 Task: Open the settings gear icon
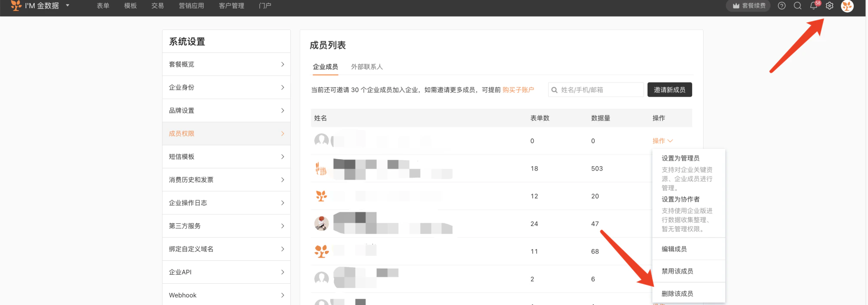(x=829, y=6)
